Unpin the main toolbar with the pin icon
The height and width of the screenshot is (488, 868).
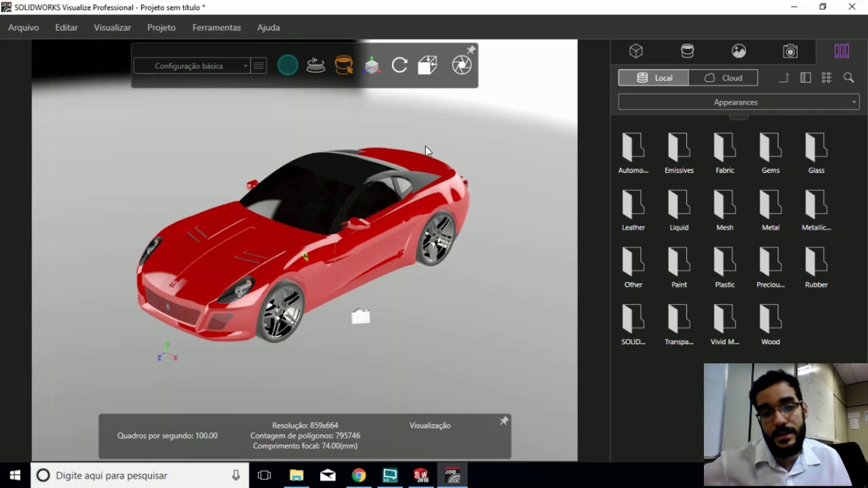(471, 49)
